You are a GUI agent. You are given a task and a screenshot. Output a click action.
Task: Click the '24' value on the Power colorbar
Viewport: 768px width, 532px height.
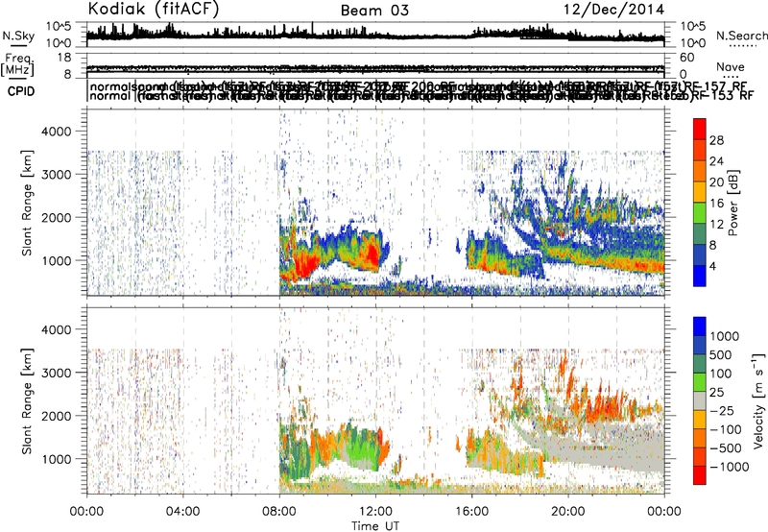(x=717, y=161)
